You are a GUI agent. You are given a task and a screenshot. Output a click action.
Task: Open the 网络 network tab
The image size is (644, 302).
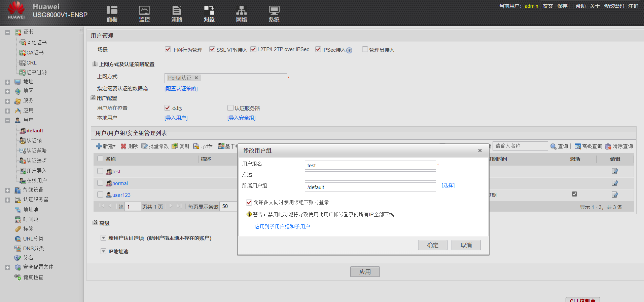[241, 13]
